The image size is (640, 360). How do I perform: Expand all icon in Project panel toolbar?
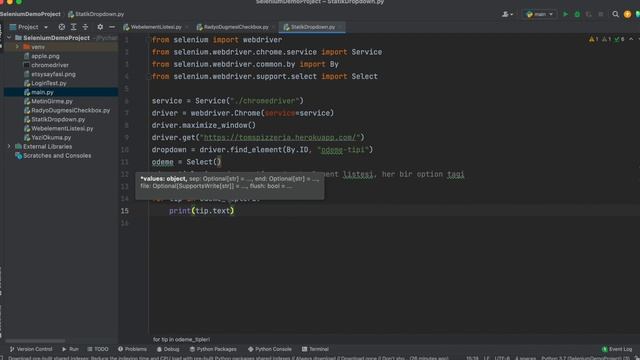73,27
